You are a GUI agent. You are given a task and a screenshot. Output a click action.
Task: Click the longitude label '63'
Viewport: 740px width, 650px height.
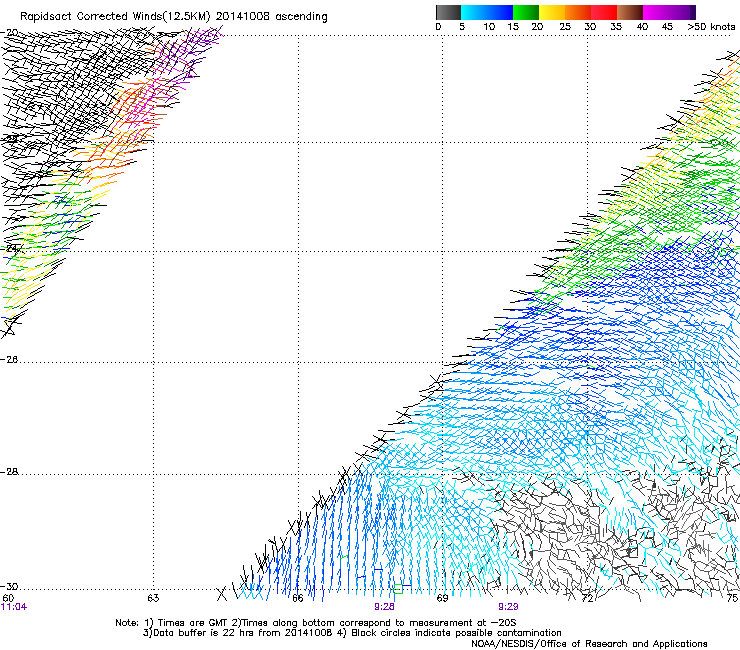[153, 599]
